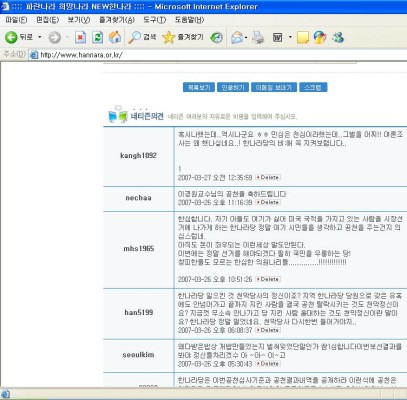Delete the kangh1092 comment

268,177
